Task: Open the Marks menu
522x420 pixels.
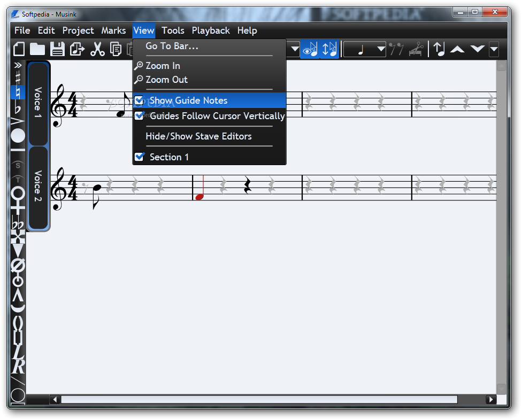Action: pos(113,30)
